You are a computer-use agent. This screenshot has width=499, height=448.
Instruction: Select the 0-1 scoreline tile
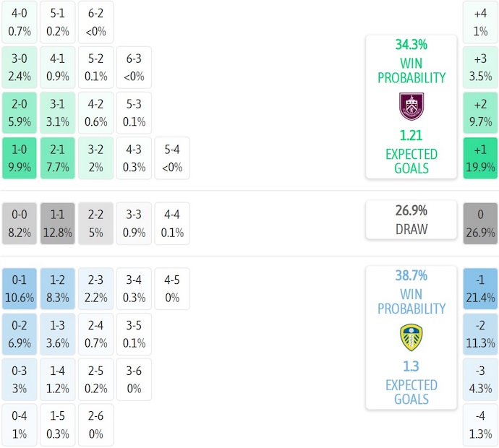(20, 288)
